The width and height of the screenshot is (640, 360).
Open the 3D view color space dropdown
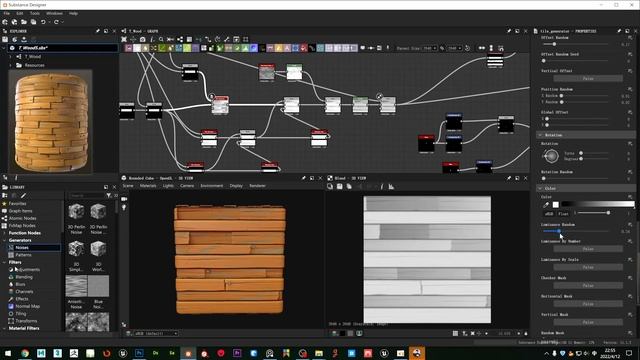[x=157, y=333]
